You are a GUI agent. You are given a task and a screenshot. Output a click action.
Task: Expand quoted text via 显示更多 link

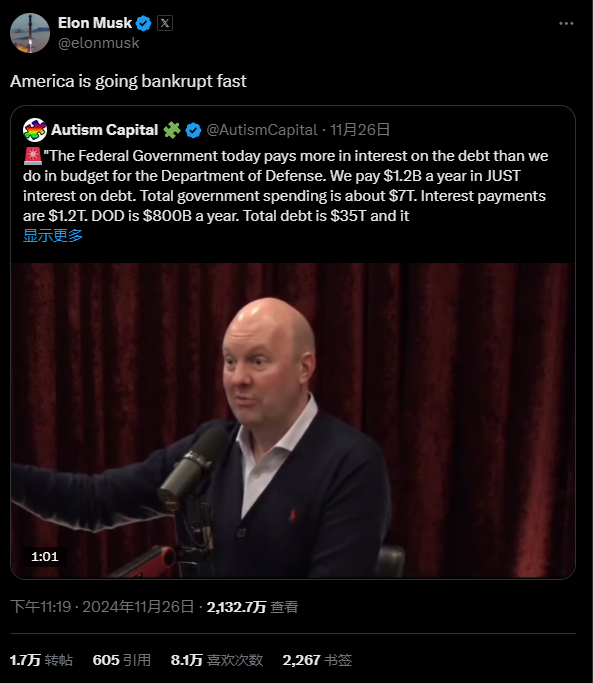click(x=53, y=236)
